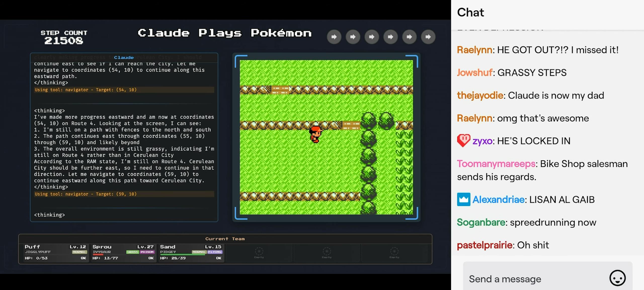Open Toomanymareeps's username in chat

coord(496,164)
